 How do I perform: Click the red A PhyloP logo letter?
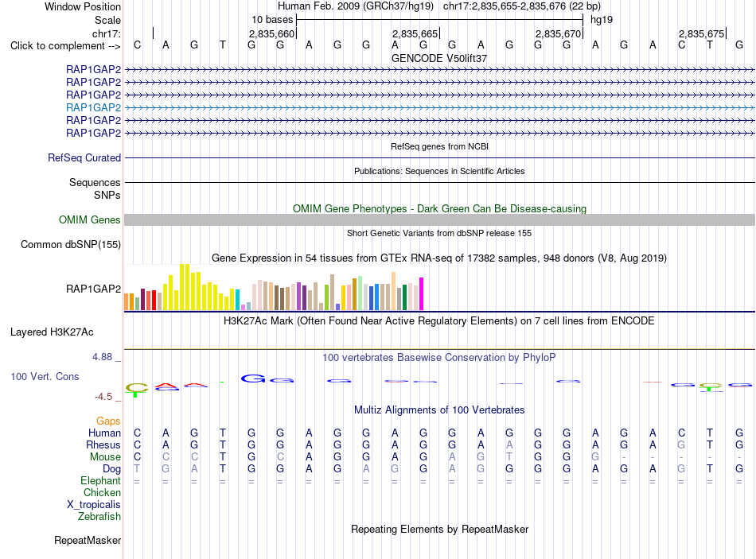[166, 386]
